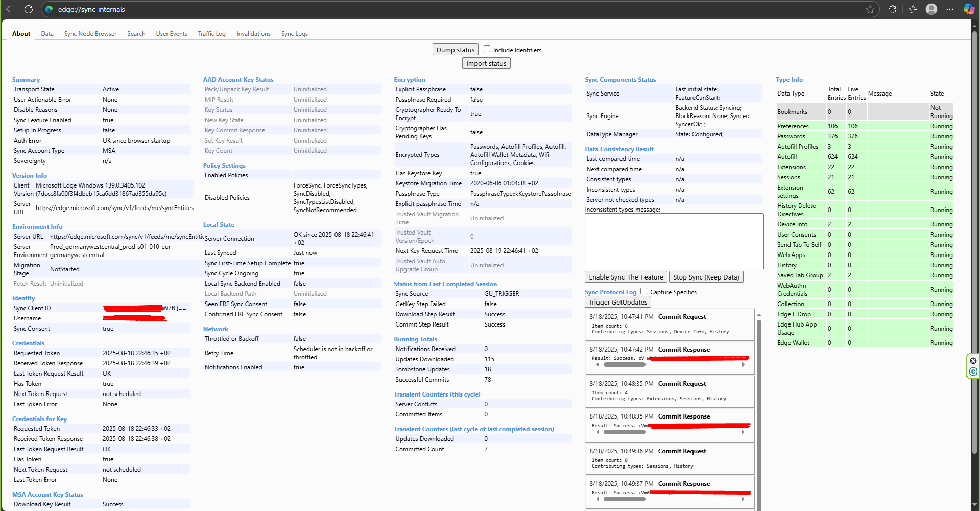Click the up arrow of the protocol log scrollbar
The height and width of the screenshot is (511, 980).
759,314
